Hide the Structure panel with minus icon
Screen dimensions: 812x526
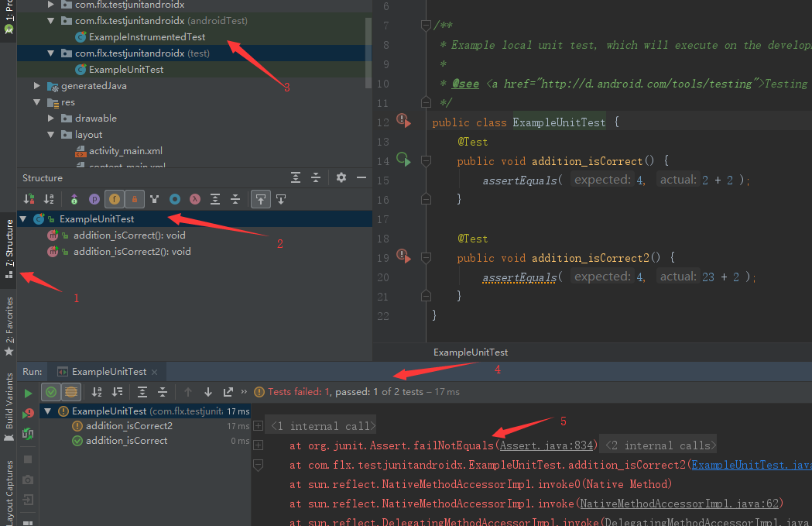[x=361, y=177]
